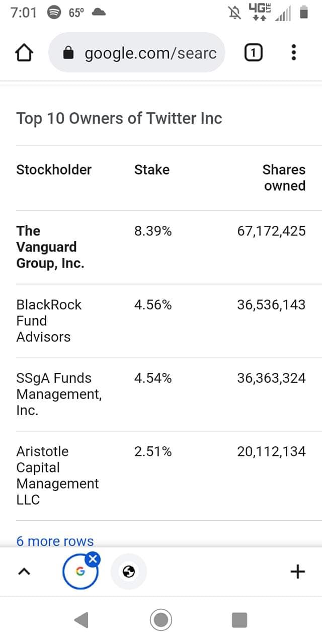Tap the Spotify icon in status bar
This screenshot has height=644, width=322.
[x=54, y=13]
